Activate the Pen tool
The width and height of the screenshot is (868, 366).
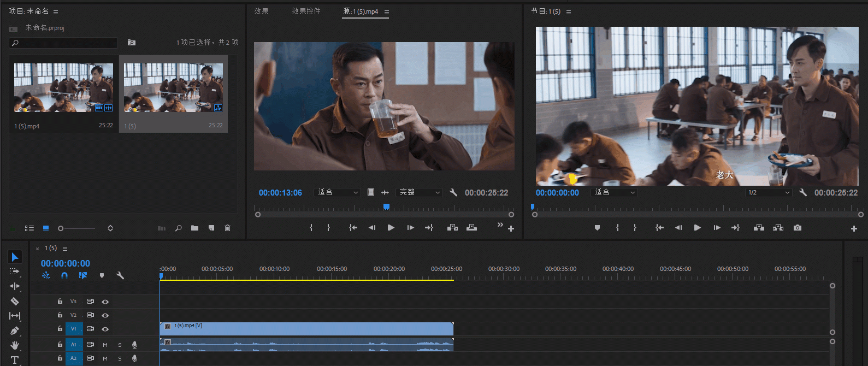click(x=15, y=330)
